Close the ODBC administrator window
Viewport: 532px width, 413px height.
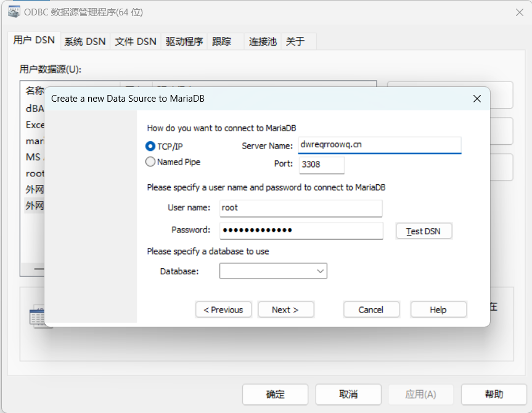point(520,12)
